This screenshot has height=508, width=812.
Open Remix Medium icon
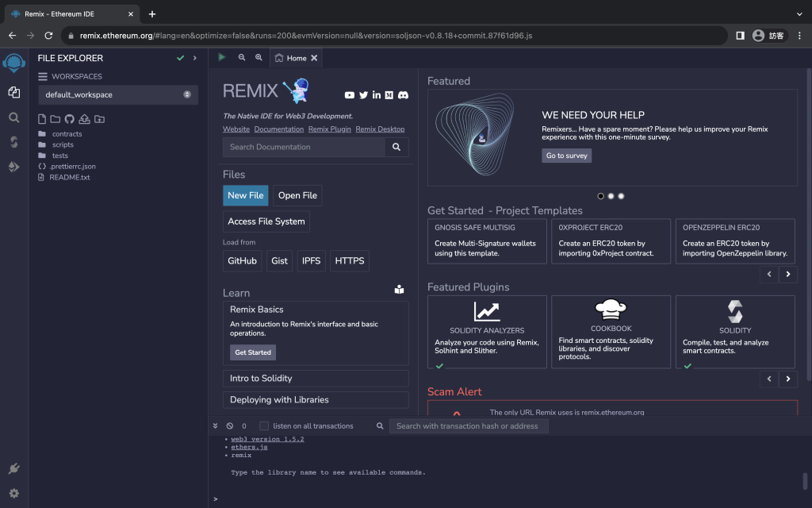coord(389,95)
